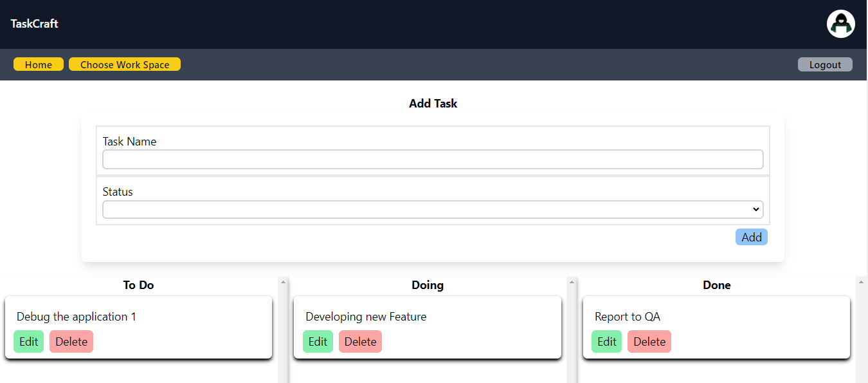Screen dimensions: 868x383
Task: Click the Done column scrollbar up arrow
Action: [x=861, y=281]
